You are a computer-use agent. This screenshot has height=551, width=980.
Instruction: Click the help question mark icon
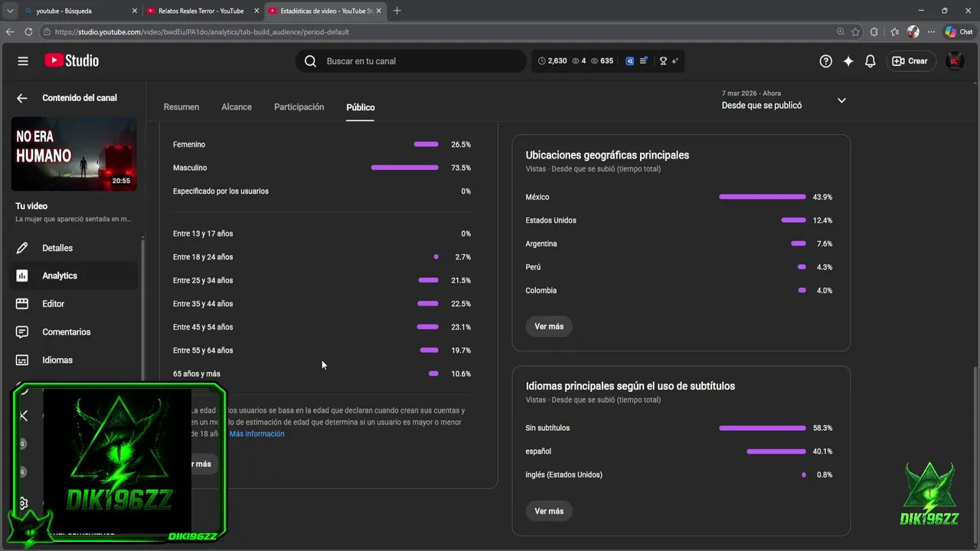pyautogui.click(x=825, y=61)
